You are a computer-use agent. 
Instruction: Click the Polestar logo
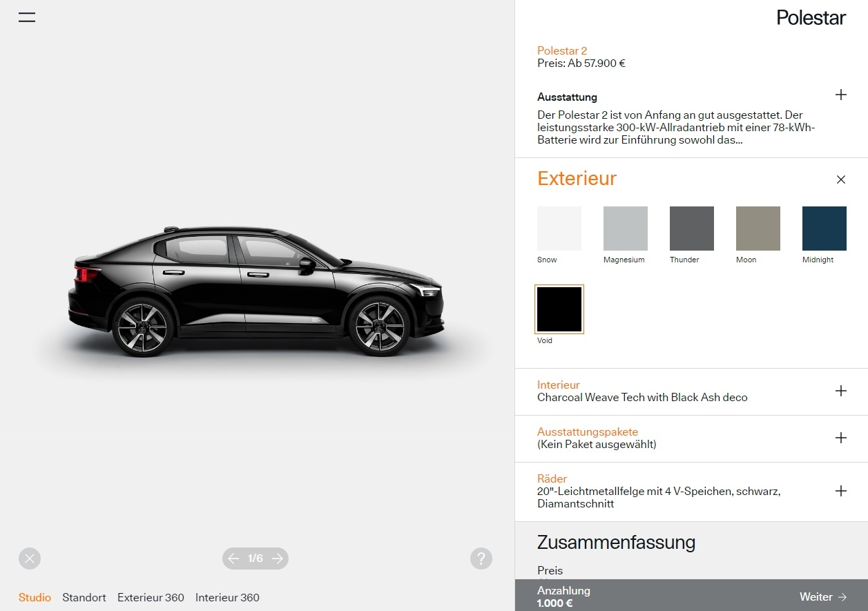point(811,17)
